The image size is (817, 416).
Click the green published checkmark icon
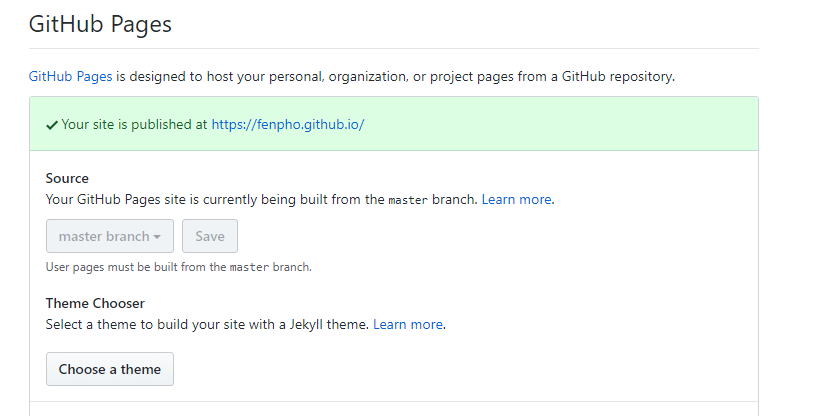[52, 125]
